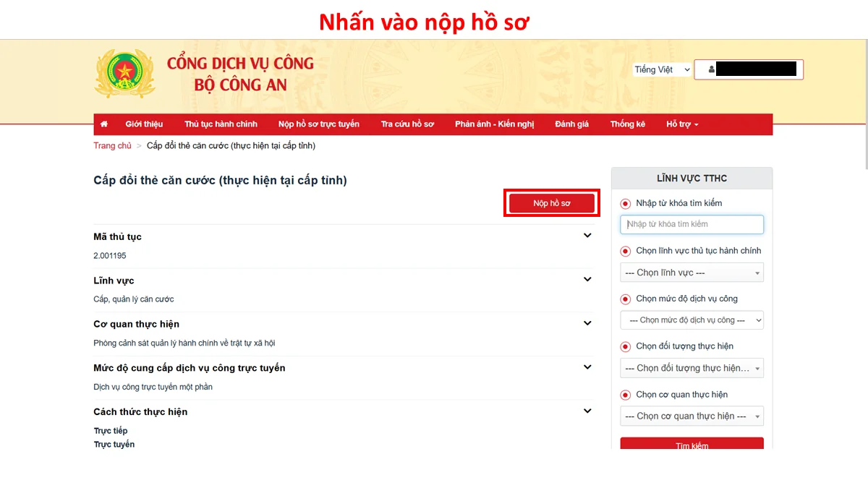
Task: Select Chọn lĩnh vực thủ tục radio
Action: [626, 251]
